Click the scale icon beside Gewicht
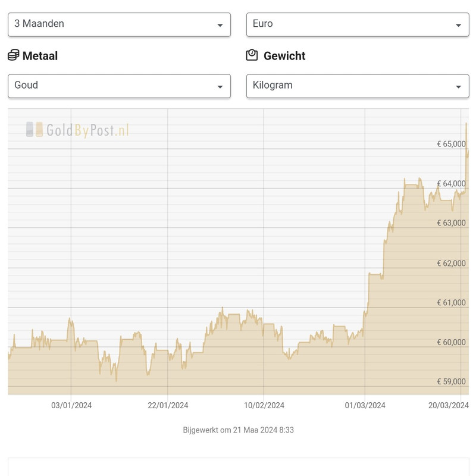This screenshot has width=476, height=476. [x=252, y=55]
